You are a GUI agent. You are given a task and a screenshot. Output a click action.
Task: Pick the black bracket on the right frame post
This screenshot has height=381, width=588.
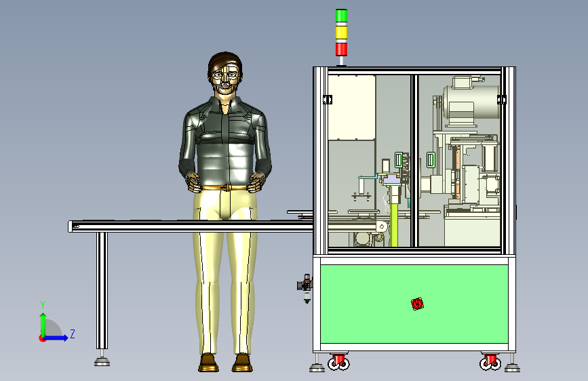tap(501, 100)
